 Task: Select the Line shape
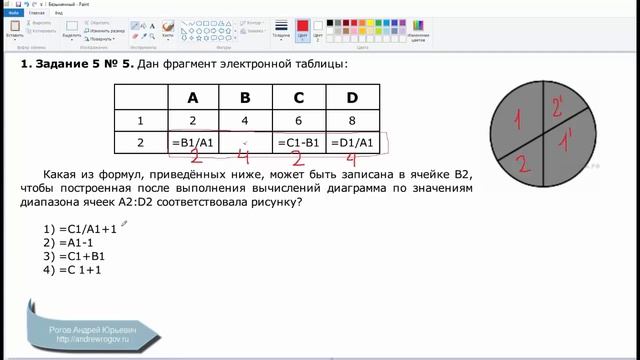[x=184, y=23]
